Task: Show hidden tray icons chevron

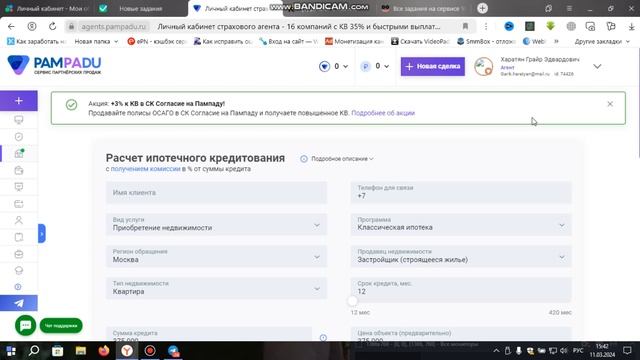Action: (x=496, y=351)
